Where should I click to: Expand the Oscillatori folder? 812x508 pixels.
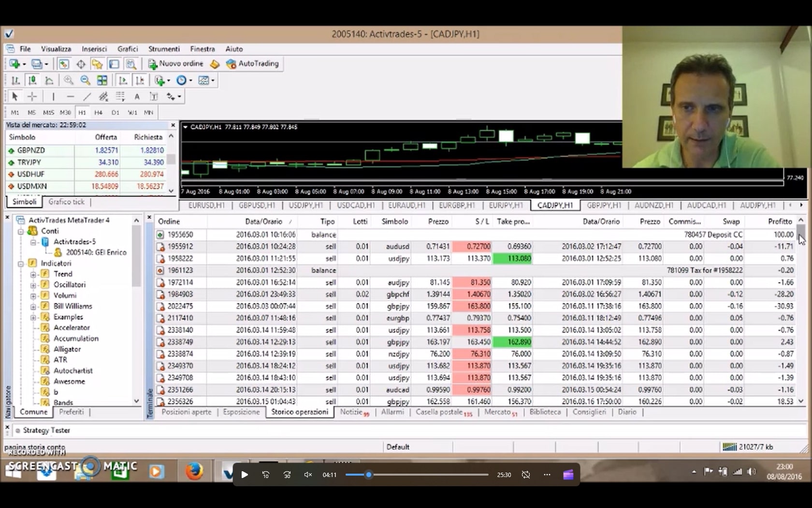33,285
